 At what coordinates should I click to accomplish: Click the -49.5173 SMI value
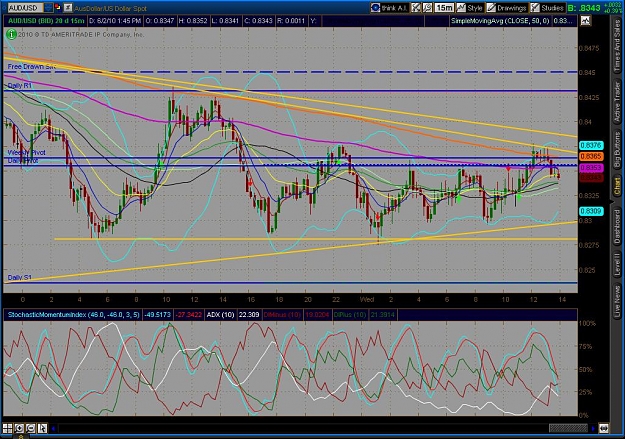157,315
